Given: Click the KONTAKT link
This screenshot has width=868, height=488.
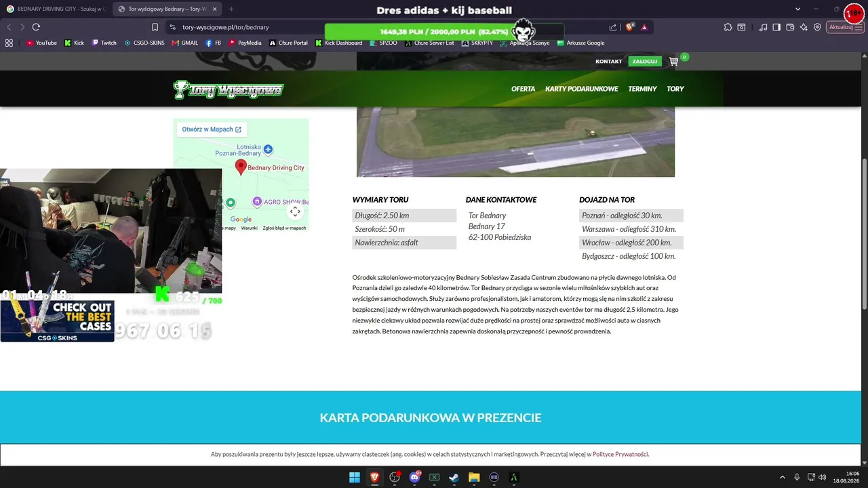Looking at the screenshot, I should 608,62.
